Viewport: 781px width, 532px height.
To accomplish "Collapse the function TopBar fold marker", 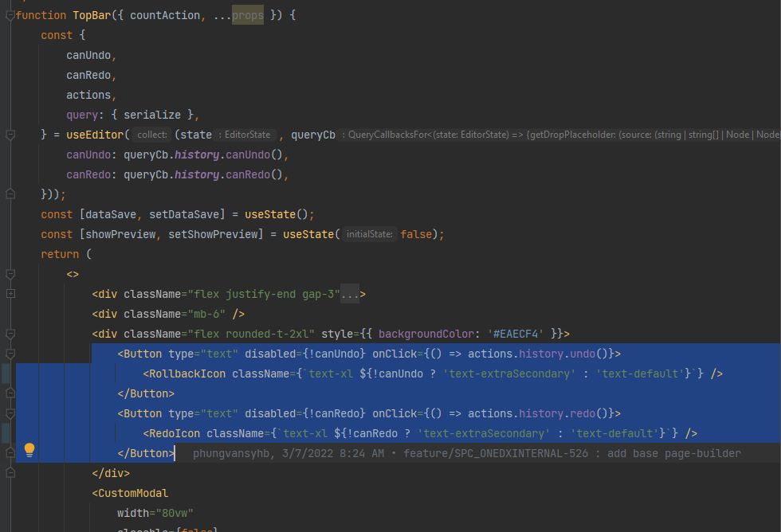I will pyautogui.click(x=10, y=15).
